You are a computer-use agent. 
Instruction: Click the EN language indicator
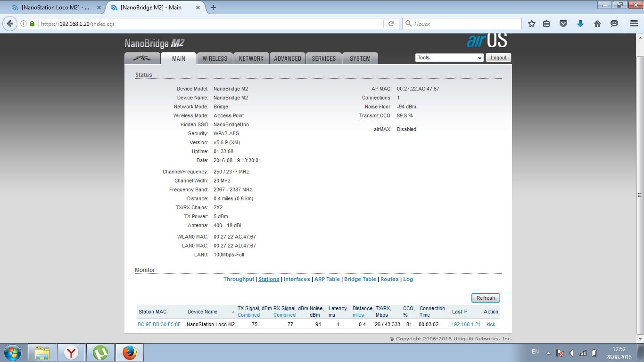click(x=535, y=352)
